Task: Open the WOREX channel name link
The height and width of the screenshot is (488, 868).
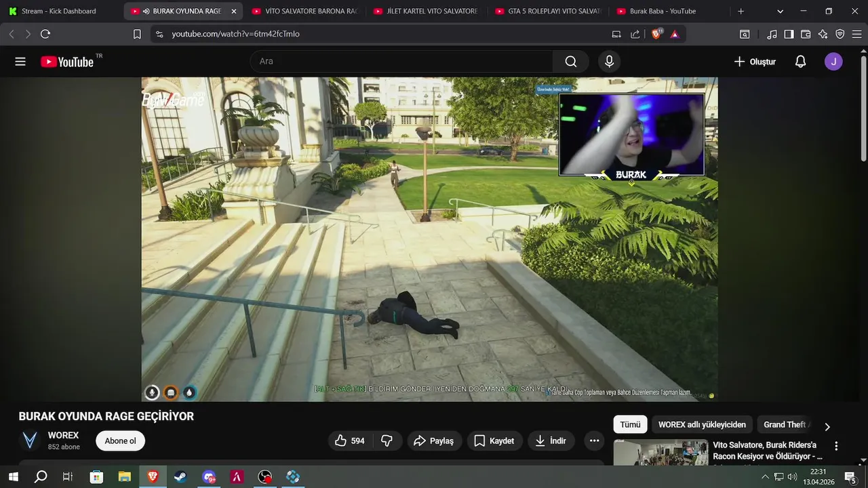Action: [x=63, y=435]
